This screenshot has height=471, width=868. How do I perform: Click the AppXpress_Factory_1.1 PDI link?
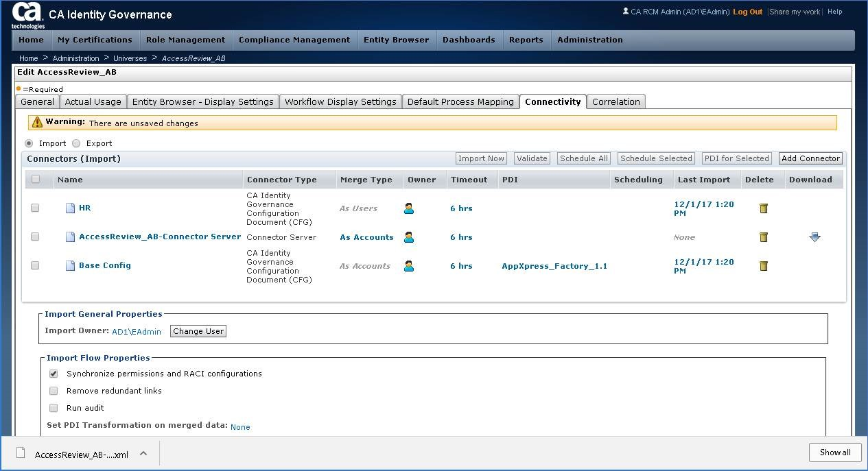pyautogui.click(x=554, y=266)
